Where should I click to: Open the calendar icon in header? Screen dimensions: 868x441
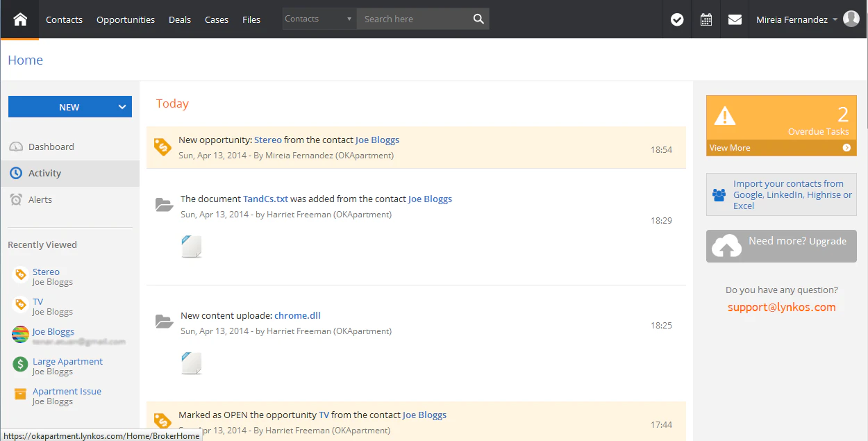[x=706, y=19]
